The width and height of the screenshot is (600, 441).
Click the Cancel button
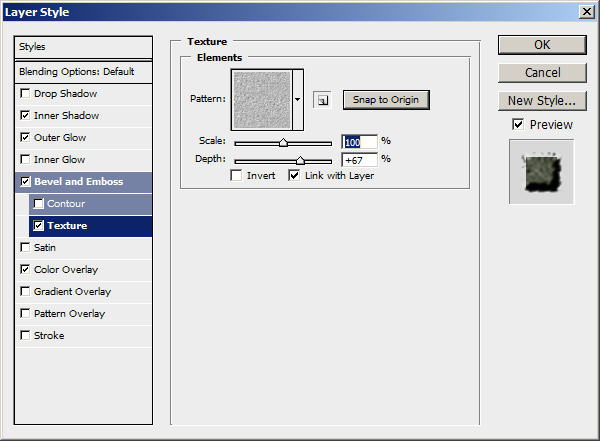[x=542, y=73]
